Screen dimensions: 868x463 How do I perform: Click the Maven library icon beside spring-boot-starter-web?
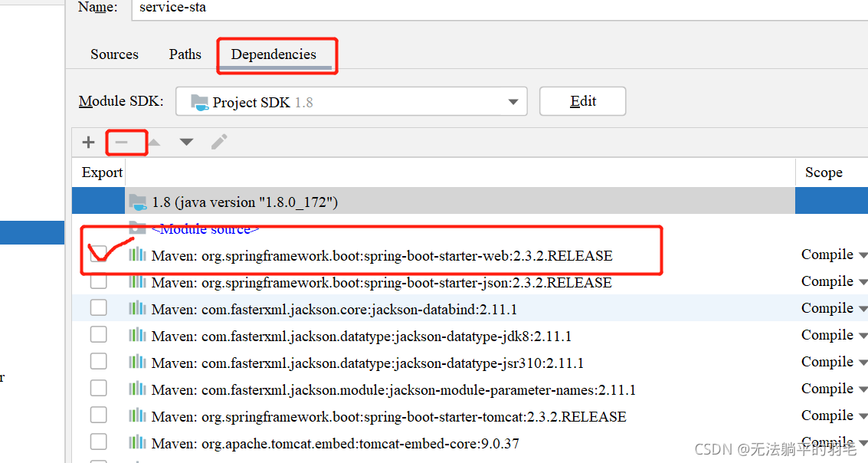(138, 254)
